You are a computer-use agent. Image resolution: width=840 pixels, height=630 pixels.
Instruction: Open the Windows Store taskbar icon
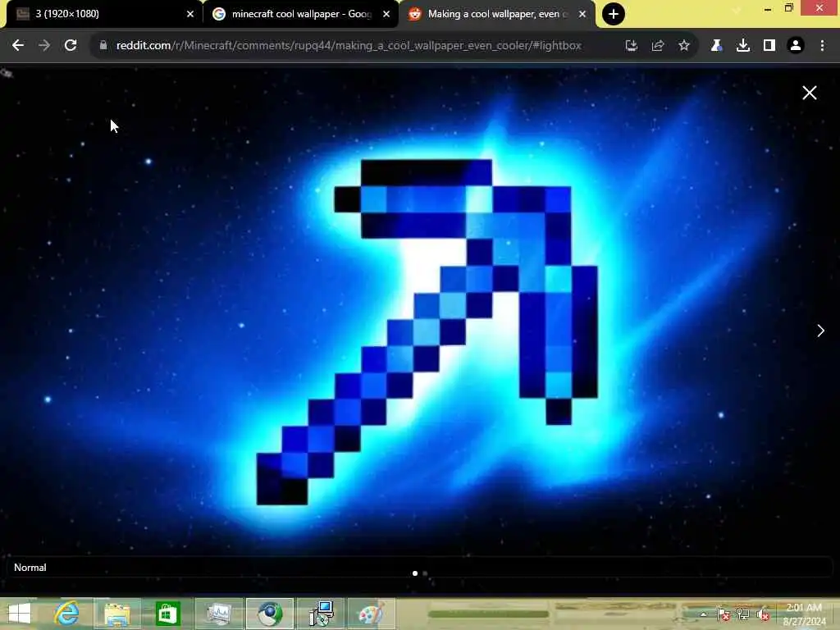pyautogui.click(x=167, y=614)
